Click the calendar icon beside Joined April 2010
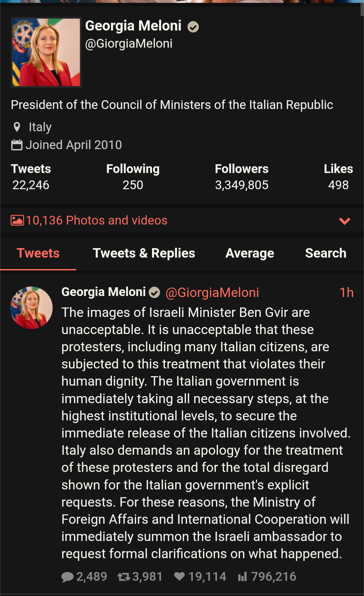The image size is (364, 596). point(17,145)
